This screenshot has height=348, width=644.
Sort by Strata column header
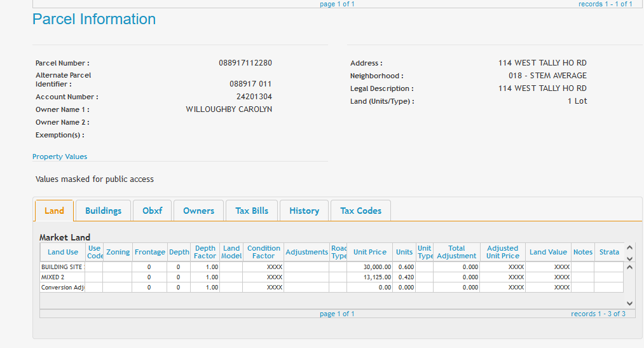click(x=609, y=253)
